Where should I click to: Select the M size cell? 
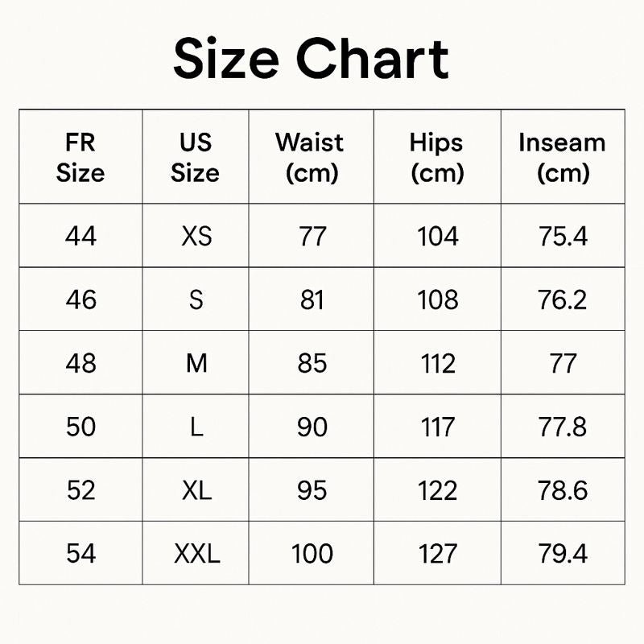(196, 363)
